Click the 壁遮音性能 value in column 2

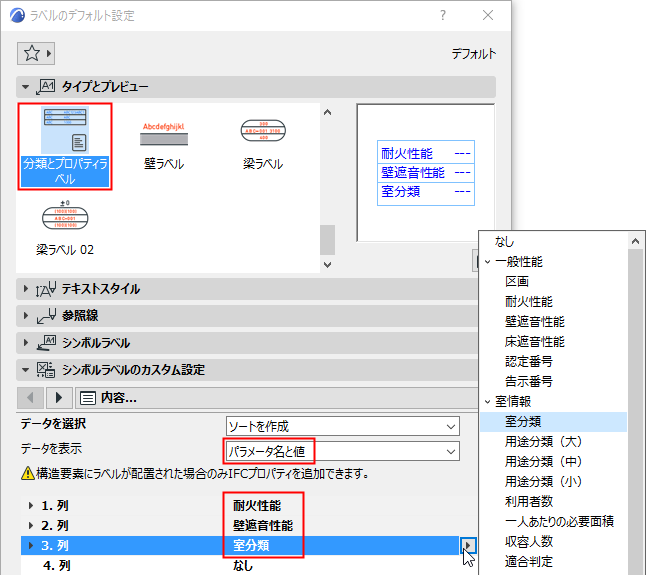tap(263, 526)
